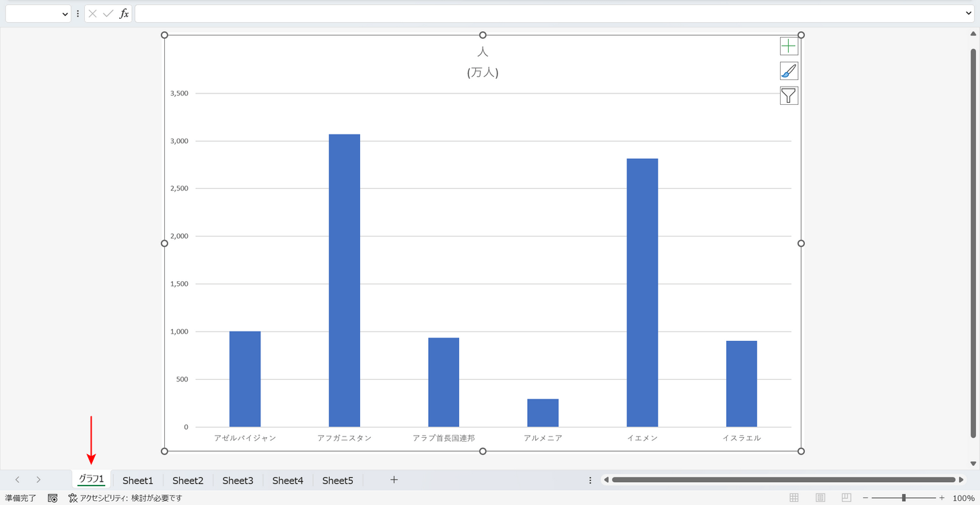Click the tab bar split handle dots
The image size is (980, 505).
590,480
